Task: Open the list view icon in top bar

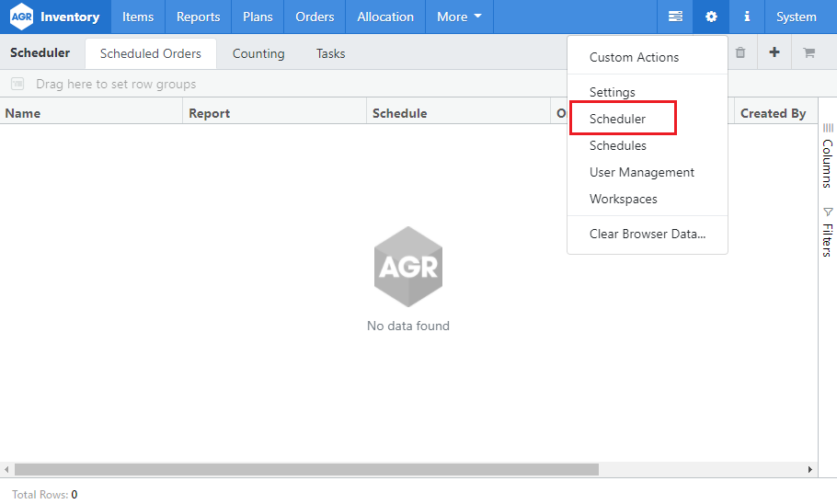Action: tap(675, 17)
